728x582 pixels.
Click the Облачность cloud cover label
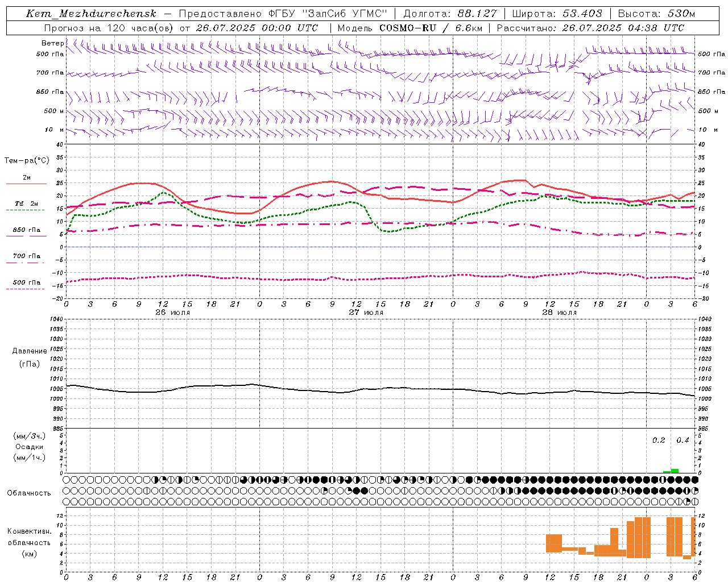29,493
